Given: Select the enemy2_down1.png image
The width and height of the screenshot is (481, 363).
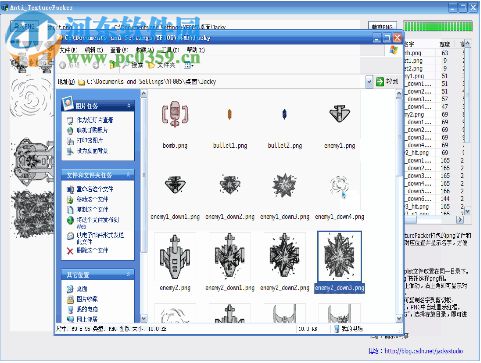Looking at the screenshot, I should coord(230,256).
